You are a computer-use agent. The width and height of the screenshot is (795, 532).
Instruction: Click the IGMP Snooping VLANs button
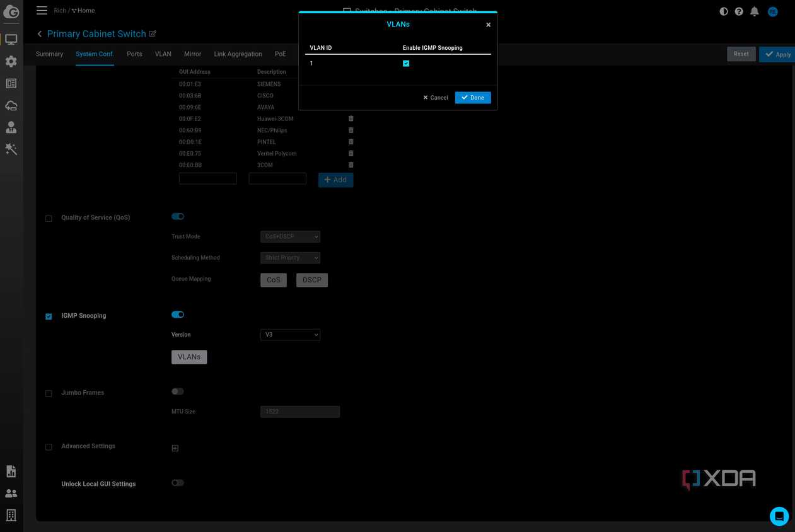[x=189, y=357]
